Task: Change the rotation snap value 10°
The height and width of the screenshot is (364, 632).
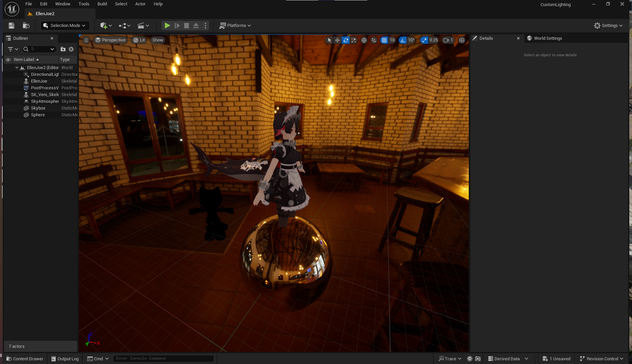Action: pyautogui.click(x=411, y=40)
